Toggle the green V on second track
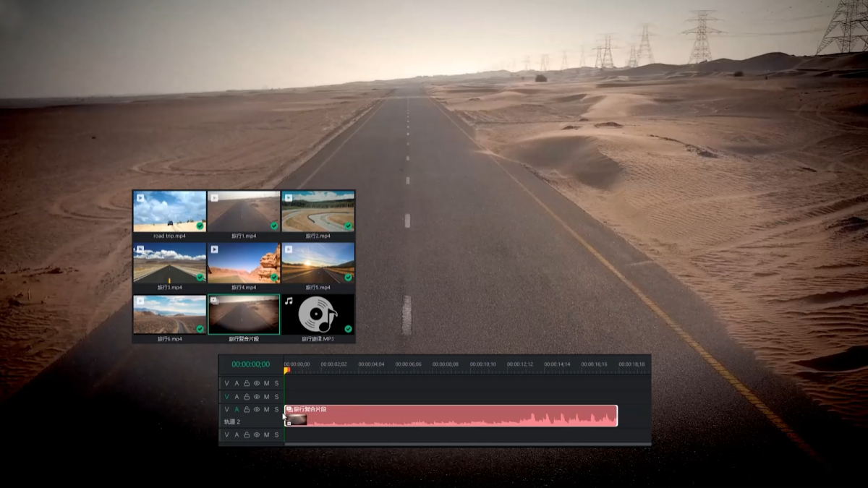This screenshot has height=488, width=868. point(226,397)
